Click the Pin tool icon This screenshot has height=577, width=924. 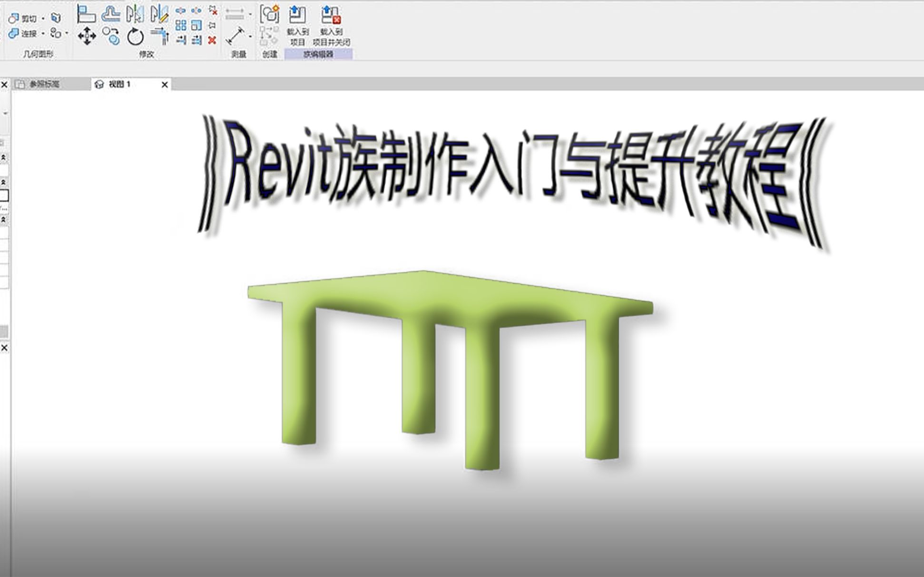pos(212,25)
